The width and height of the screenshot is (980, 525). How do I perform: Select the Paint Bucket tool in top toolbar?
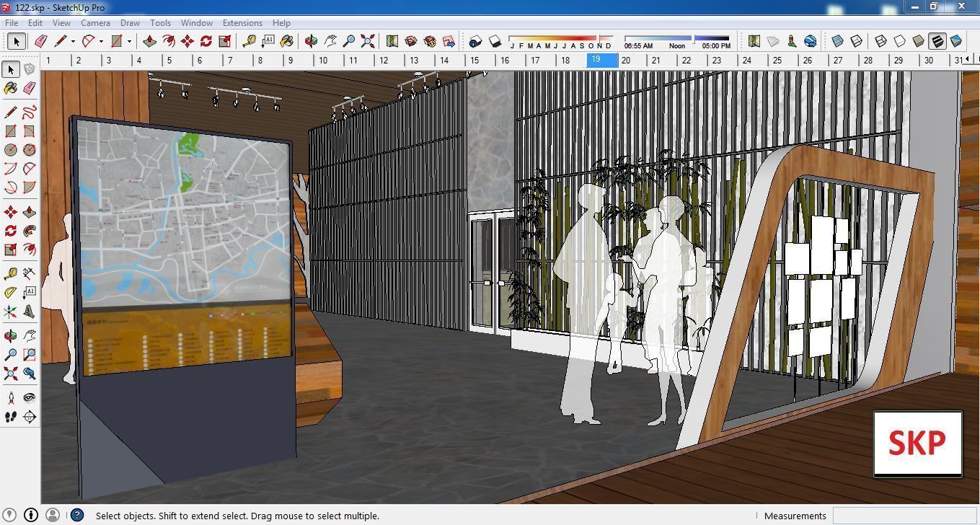coord(287,41)
